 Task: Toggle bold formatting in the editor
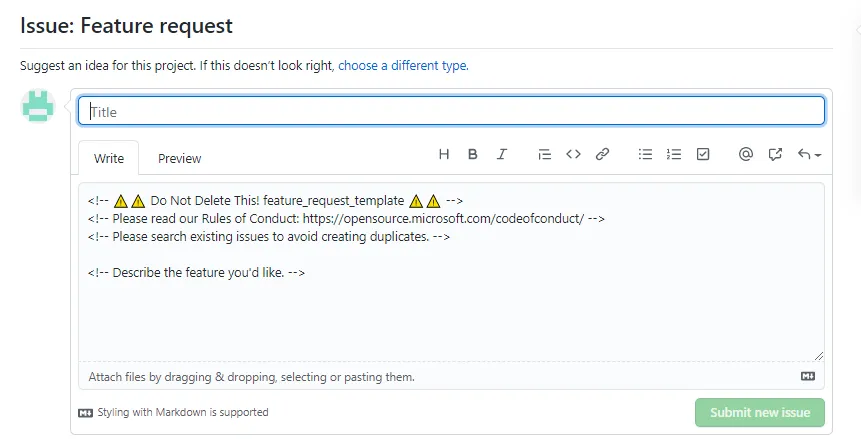point(473,155)
